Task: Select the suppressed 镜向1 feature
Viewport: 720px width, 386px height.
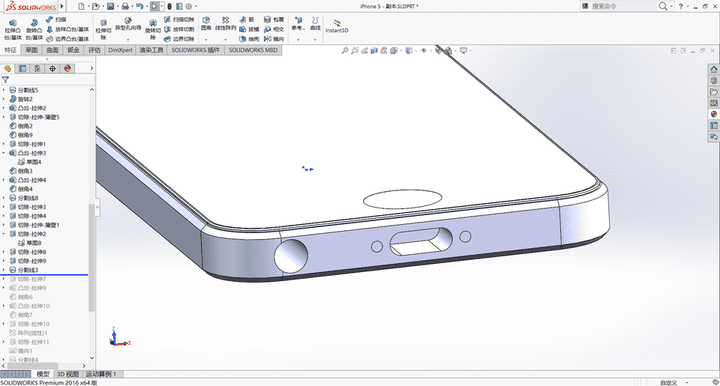Action: click(21, 351)
